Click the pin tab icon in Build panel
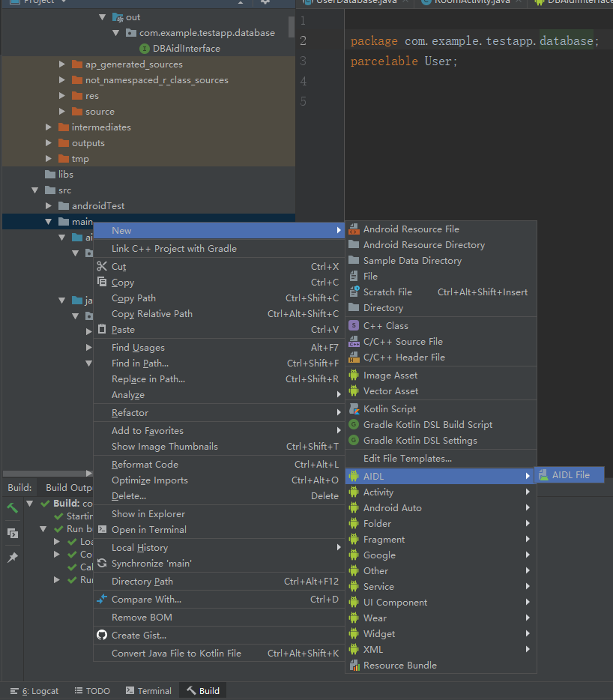 (13, 558)
